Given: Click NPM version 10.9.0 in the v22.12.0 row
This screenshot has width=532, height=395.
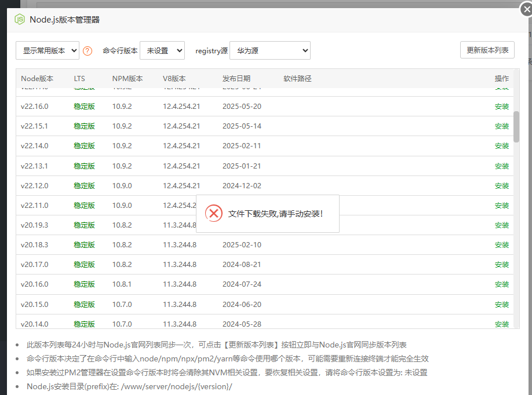Looking at the screenshot, I should tap(122, 186).
